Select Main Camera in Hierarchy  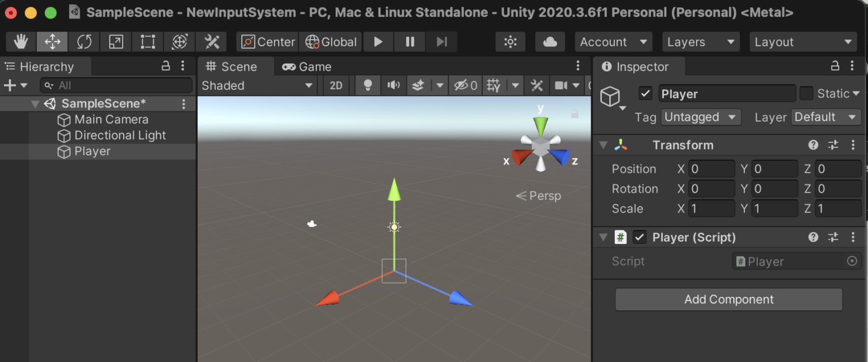point(111,119)
